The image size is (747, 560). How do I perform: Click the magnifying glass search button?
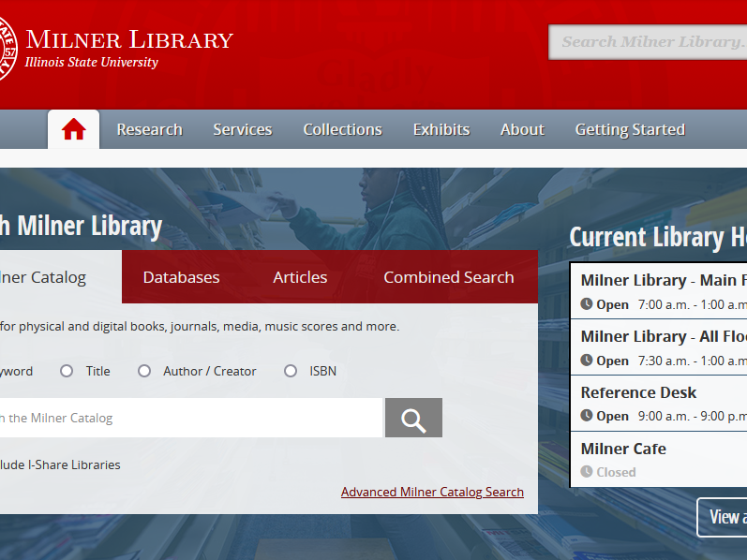coord(413,418)
